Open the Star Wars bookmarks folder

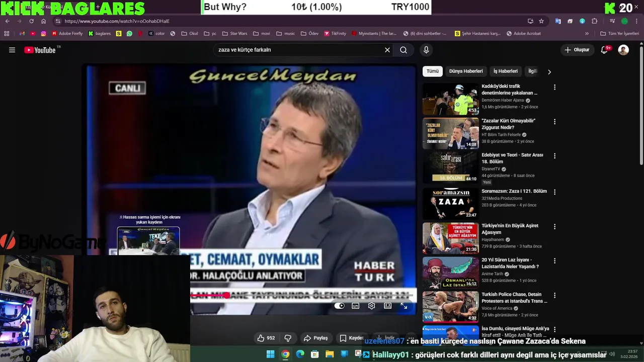(x=234, y=34)
